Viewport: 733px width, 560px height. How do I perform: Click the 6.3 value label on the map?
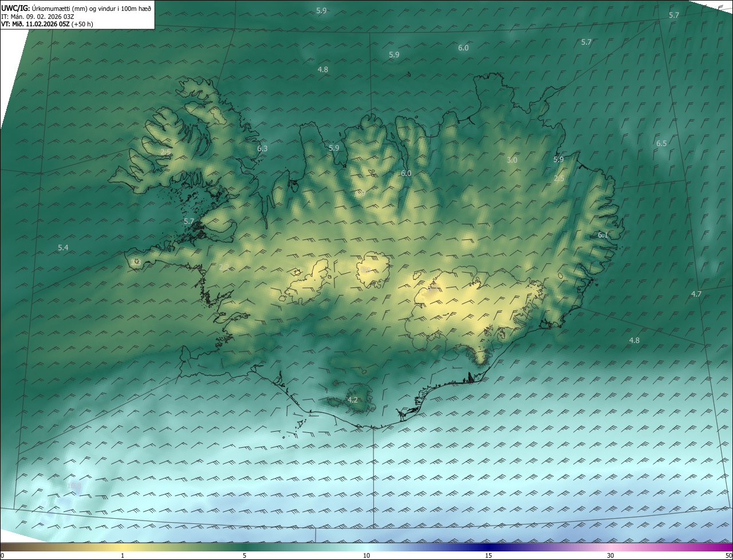tap(262, 148)
